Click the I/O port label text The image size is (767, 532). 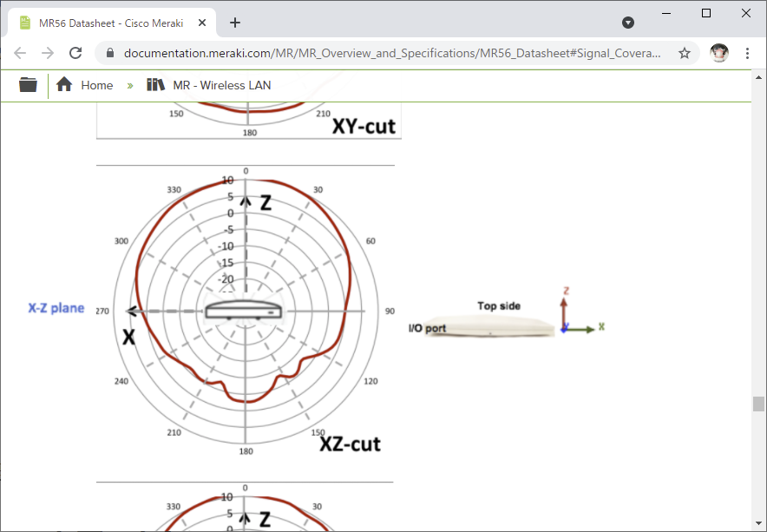pyautogui.click(x=428, y=328)
